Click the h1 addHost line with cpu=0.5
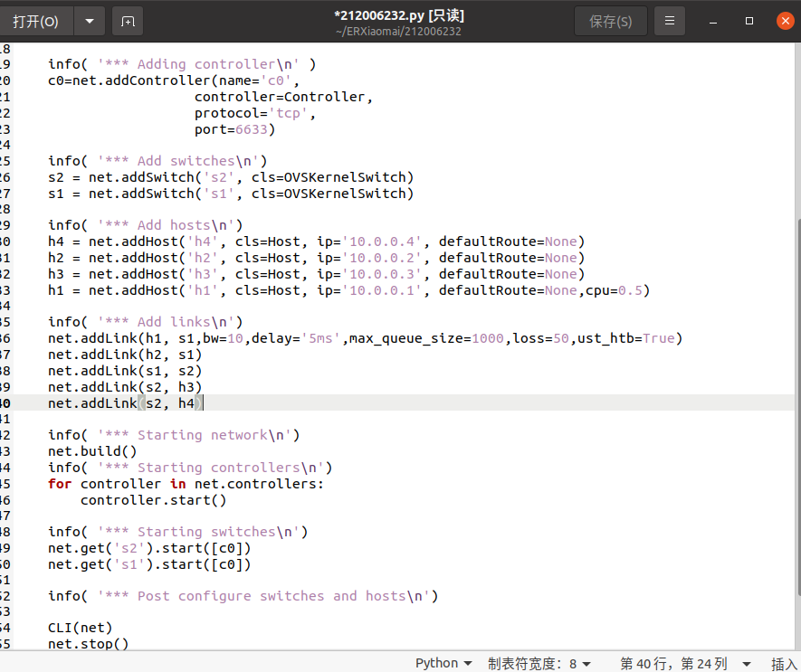 coord(348,290)
